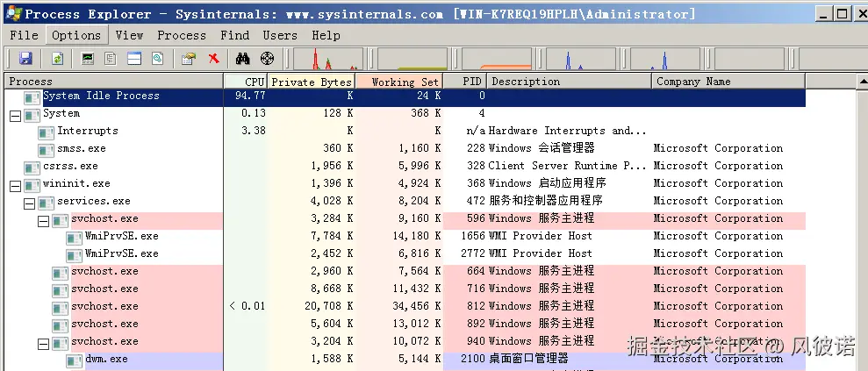This screenshot has height=371, width=868.
Task: Click the csrss.exe process icon
Action: tap(32, 168)
